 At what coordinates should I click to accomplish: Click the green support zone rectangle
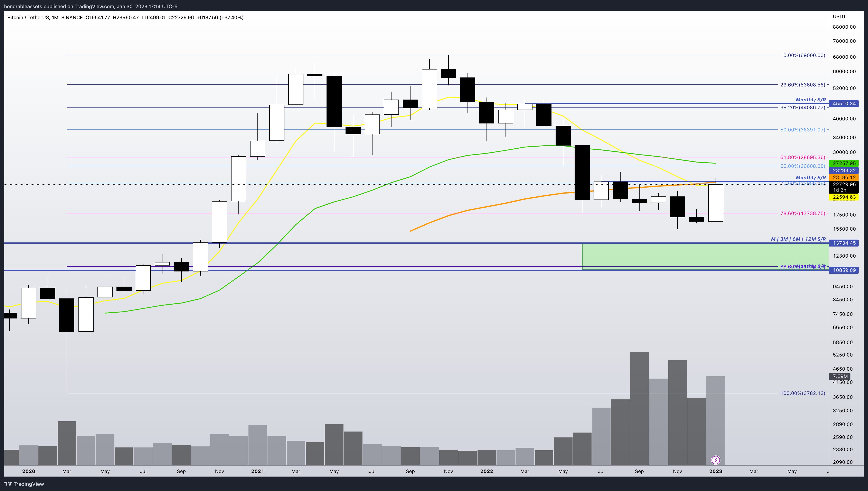pyautogui.click(x=705, y=255)
